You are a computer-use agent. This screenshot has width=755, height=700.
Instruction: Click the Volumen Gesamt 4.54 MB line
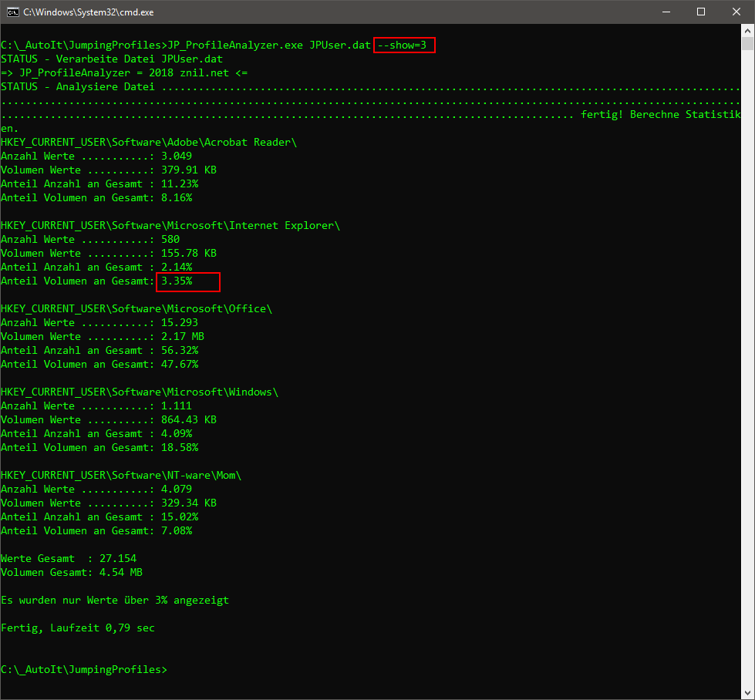pyautogui.click(x=72, y=573)
